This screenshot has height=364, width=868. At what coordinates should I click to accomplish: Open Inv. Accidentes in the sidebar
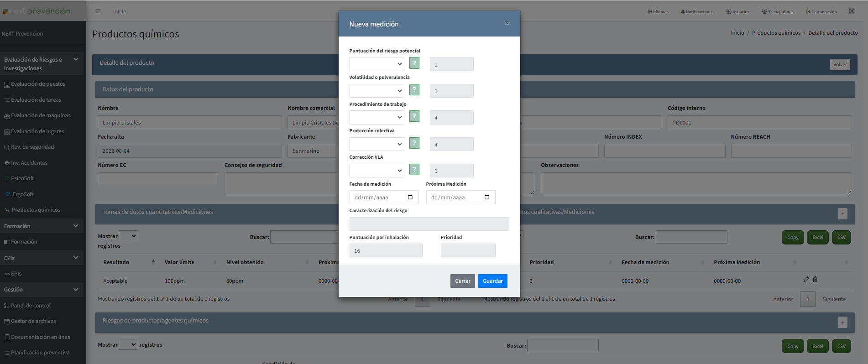(x=29, y=163)
